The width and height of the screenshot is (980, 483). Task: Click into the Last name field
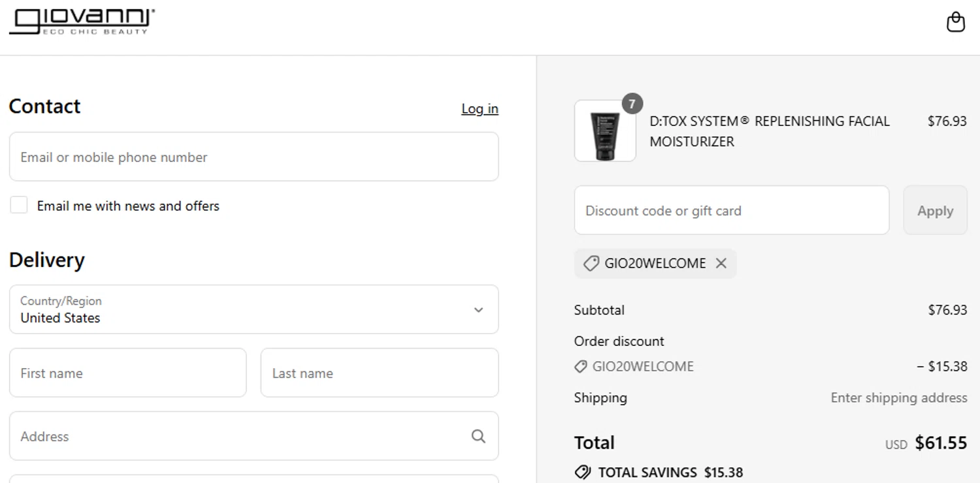tap(380, 373)
